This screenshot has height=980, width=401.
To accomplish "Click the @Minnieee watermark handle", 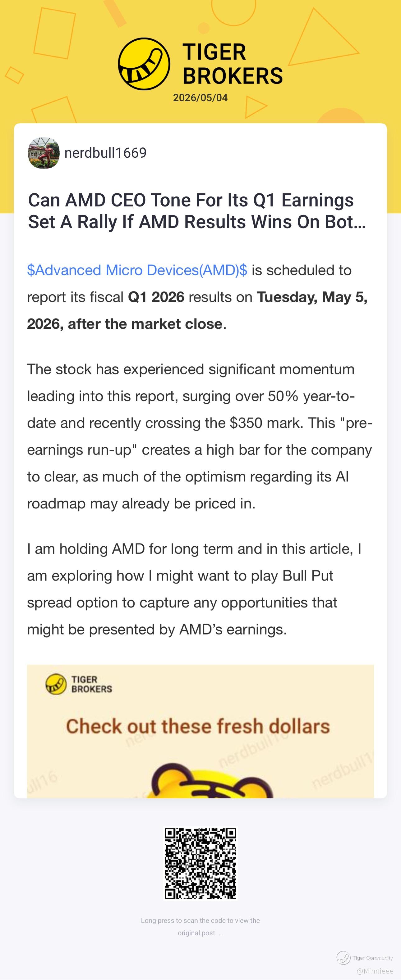I will (375, 971).
